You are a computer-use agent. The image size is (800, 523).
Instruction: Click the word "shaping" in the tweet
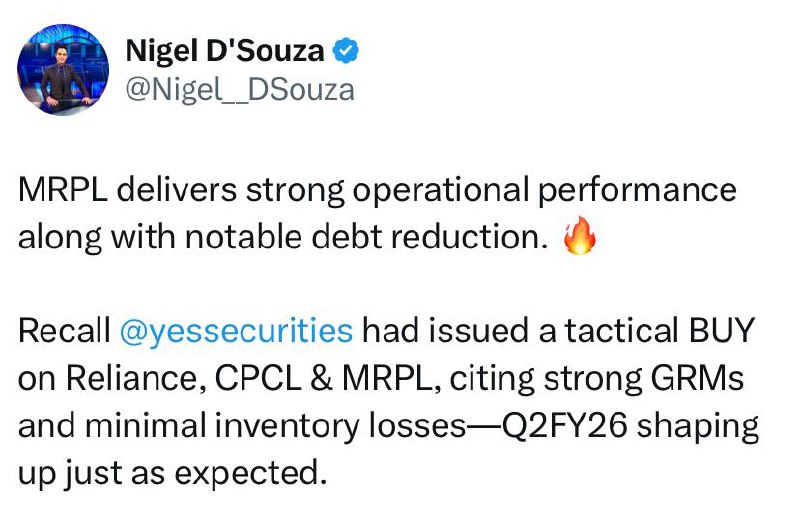coord(700,425)
